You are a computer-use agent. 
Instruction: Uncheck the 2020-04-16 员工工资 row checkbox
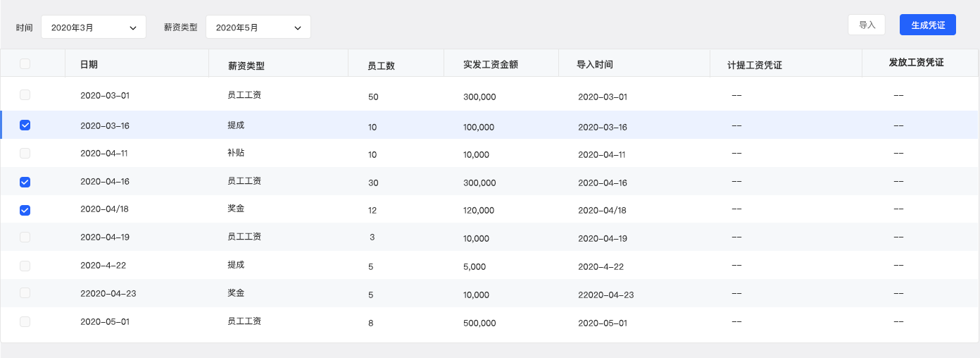point(25,182)
